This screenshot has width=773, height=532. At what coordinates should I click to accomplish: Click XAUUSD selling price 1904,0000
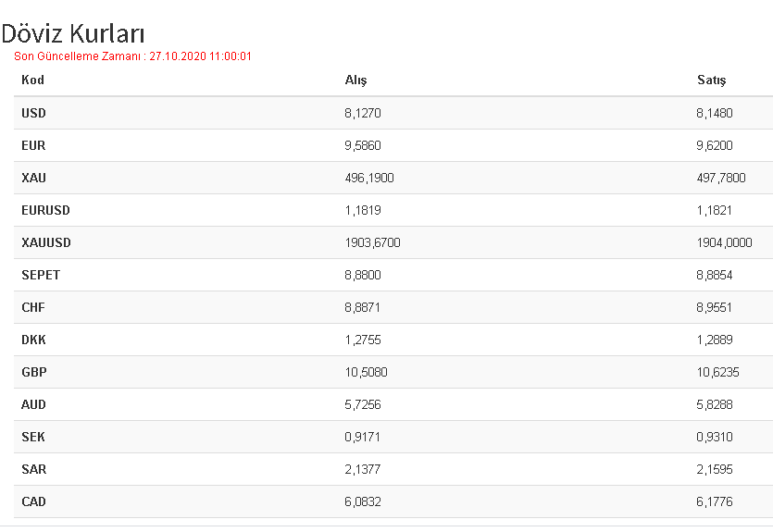coord(724,242)
